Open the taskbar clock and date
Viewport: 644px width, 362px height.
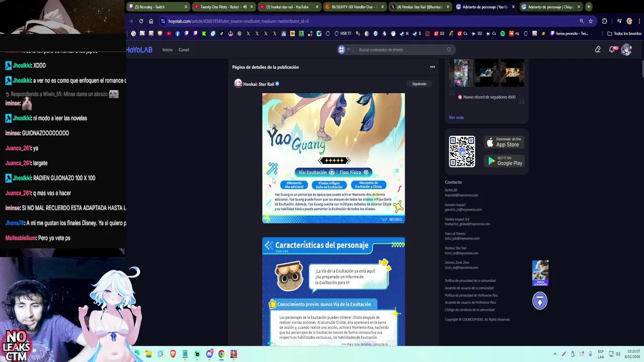click(632, 354)
